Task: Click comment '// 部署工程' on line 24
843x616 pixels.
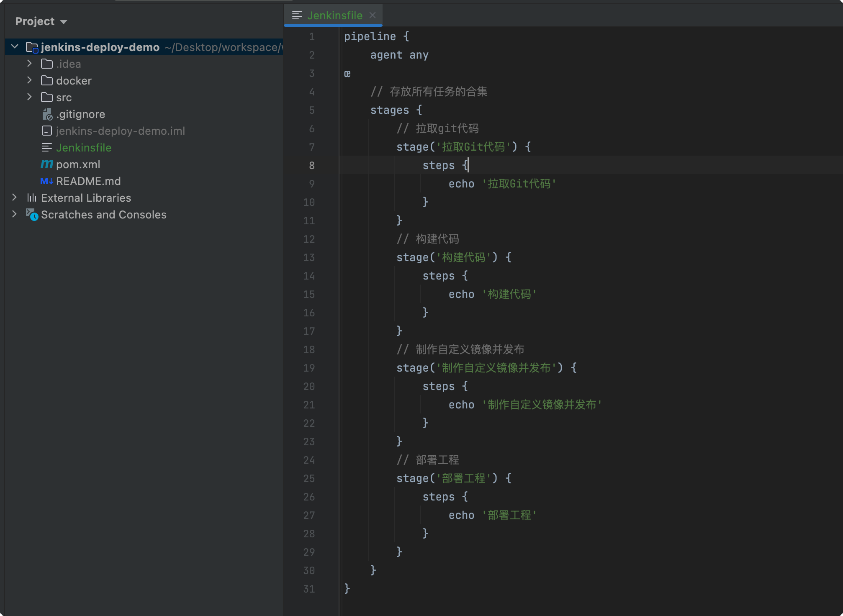Action: 428,460
